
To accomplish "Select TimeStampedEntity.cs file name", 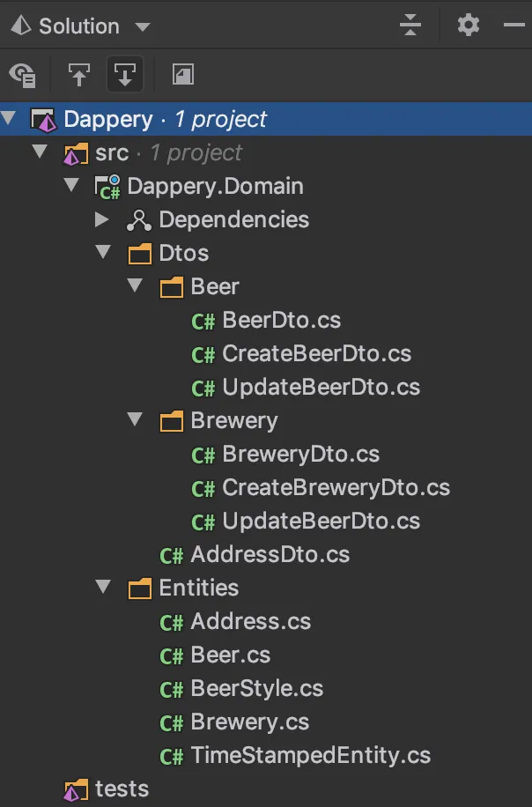I will [310, 755].
